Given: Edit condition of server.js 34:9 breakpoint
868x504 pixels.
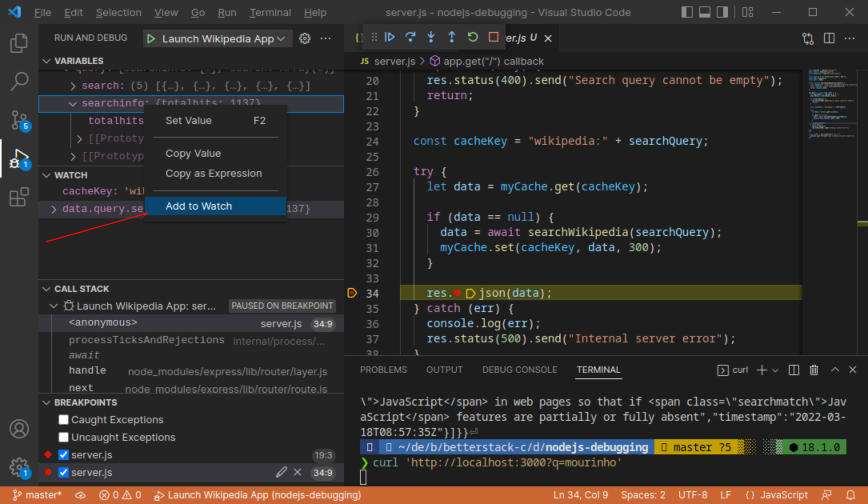Looking at the screenshot, I should point(281,472).
